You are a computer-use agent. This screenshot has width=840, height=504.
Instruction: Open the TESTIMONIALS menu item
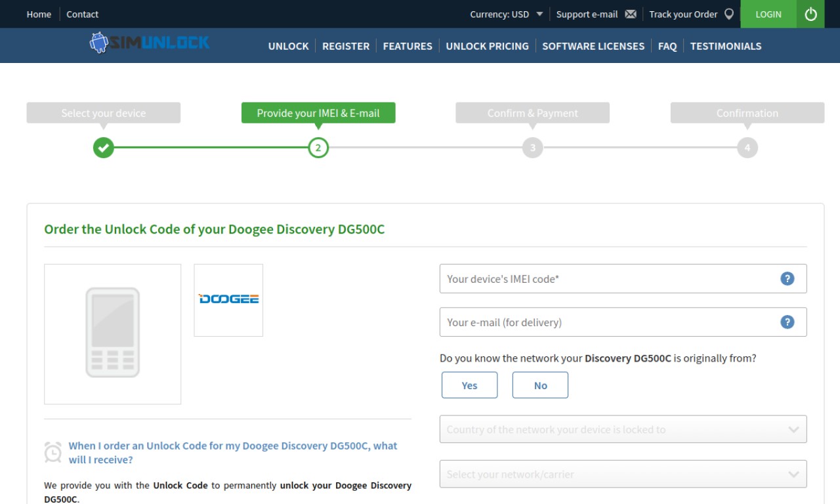click(726, 46)
